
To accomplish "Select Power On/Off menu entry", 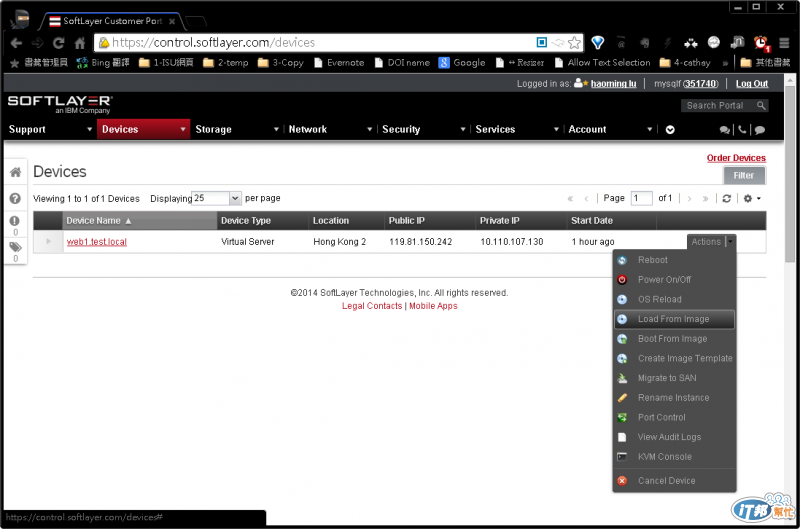I will (x=674, y=280).
